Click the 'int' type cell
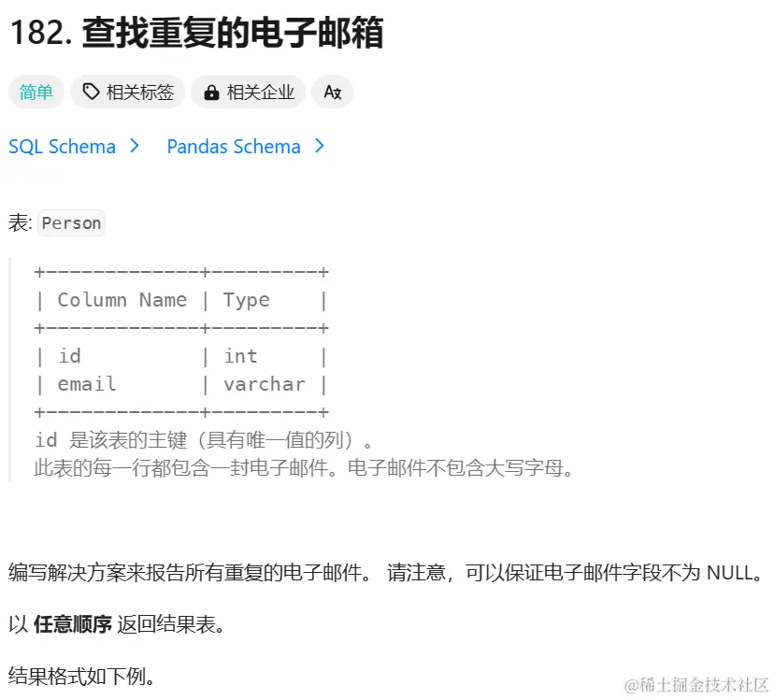The height and width of the screenshot is (700, 775). (x=240, y=356)
